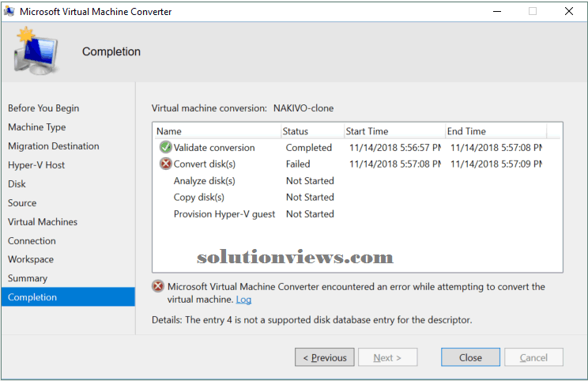Click the Failed status cell
This screenshot has width=588, height=381.
[298, 164]
